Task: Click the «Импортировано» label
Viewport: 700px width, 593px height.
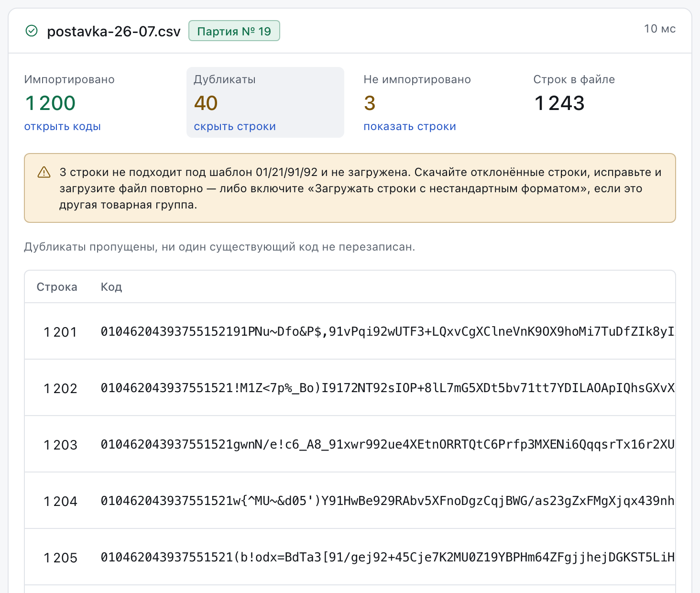Action: coord(69,79)
